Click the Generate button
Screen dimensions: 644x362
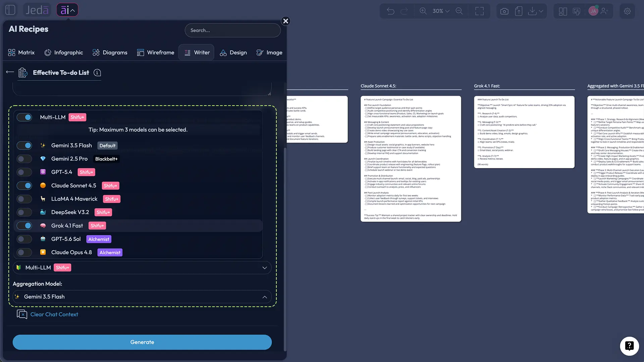click(x=142, y=342)
